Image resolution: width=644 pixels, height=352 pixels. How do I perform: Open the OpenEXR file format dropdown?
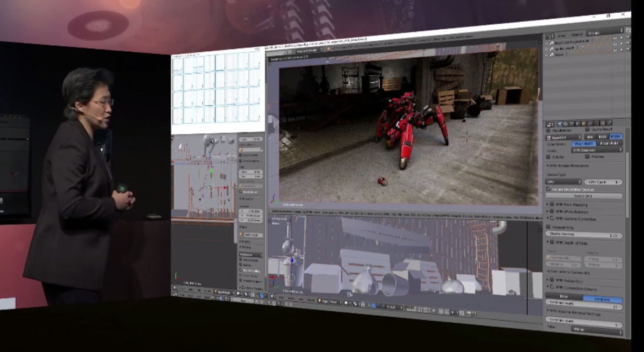pos(563,137)
